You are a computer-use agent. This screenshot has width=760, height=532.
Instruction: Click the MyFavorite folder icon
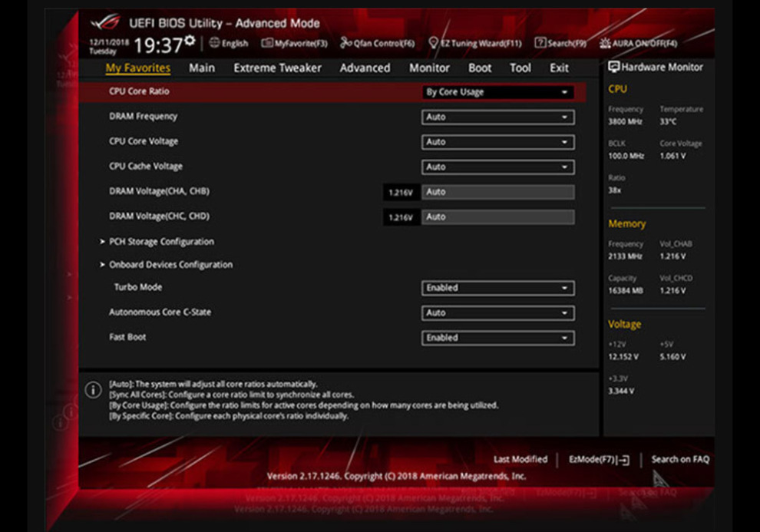pos(266,43)
